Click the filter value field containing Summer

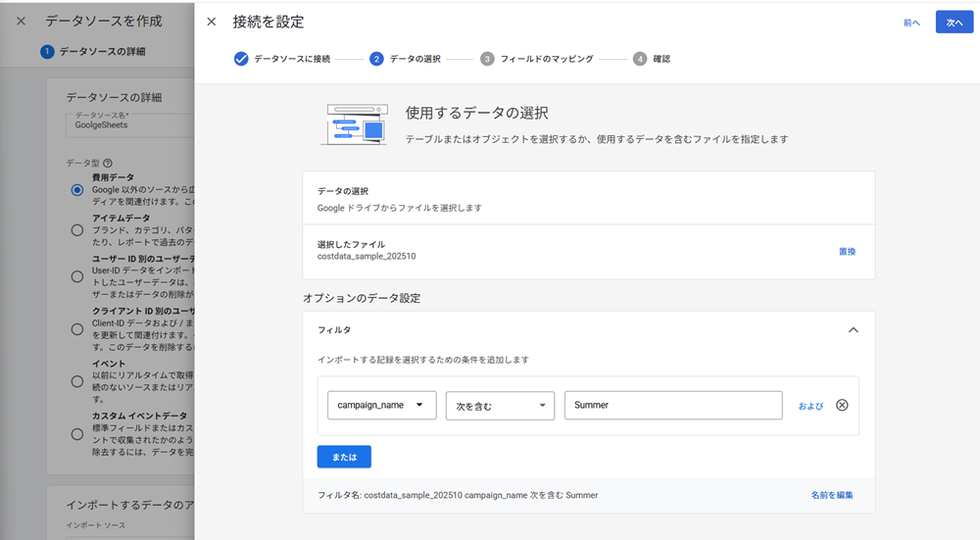click(672, 406)
